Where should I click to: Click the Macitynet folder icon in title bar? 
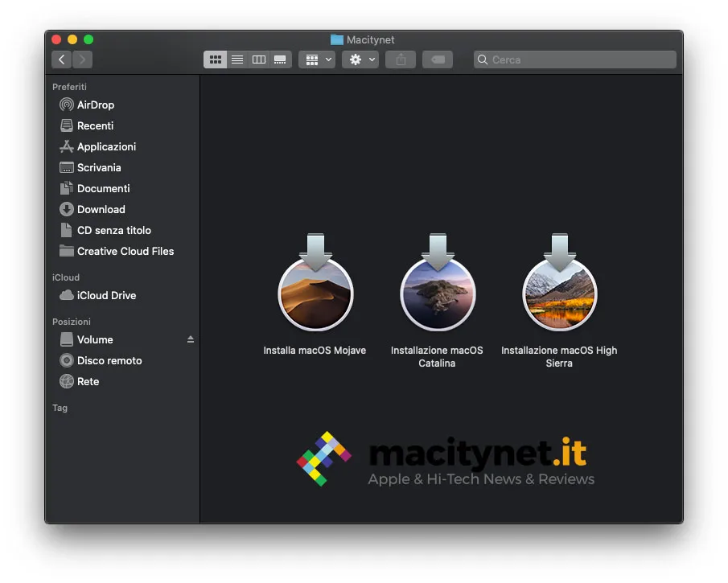pyautogui.click(x=336, y=40)
